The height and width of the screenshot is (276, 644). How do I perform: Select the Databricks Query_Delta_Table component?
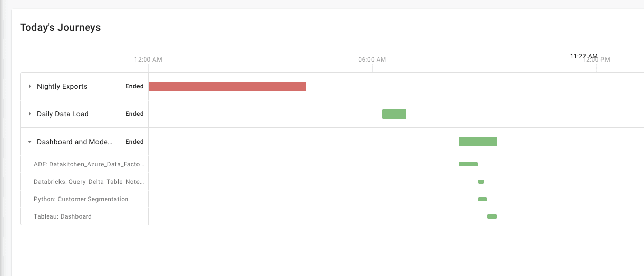click(89, 182)
